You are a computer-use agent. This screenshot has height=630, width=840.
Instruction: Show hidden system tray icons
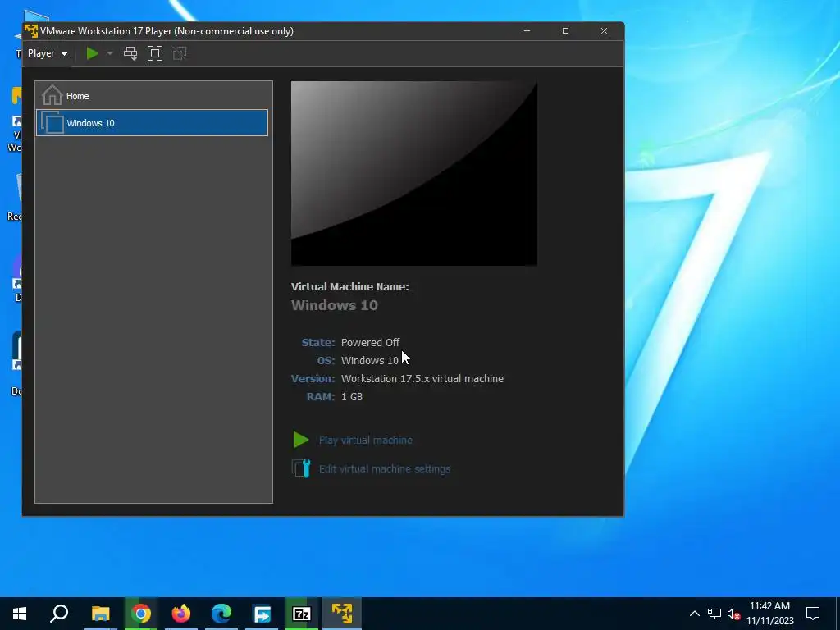click(694, 614)
